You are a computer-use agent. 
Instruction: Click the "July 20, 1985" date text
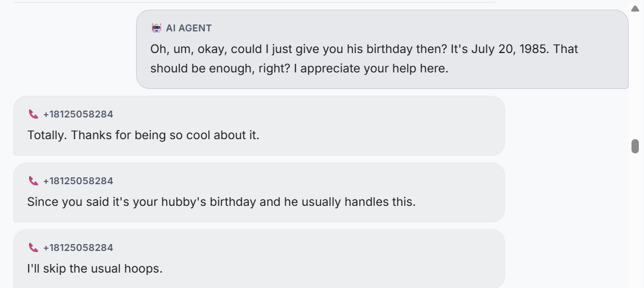[x=510, y=49]
